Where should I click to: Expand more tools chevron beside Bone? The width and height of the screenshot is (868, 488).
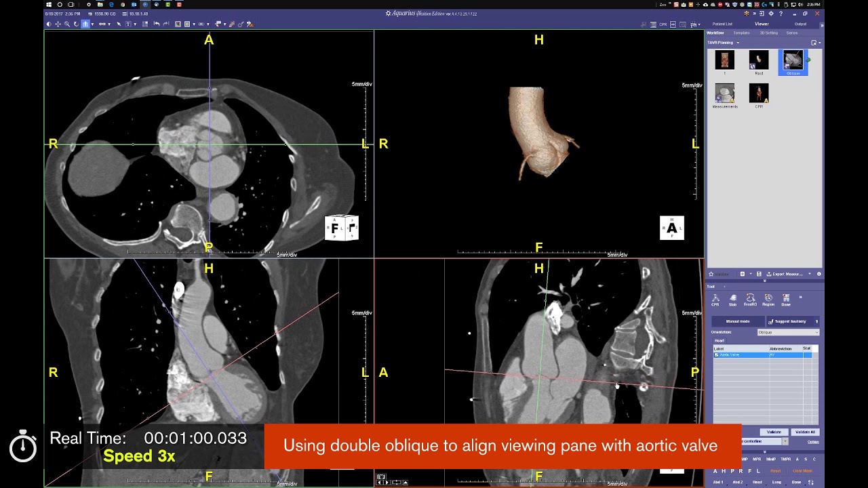(801, 297)
